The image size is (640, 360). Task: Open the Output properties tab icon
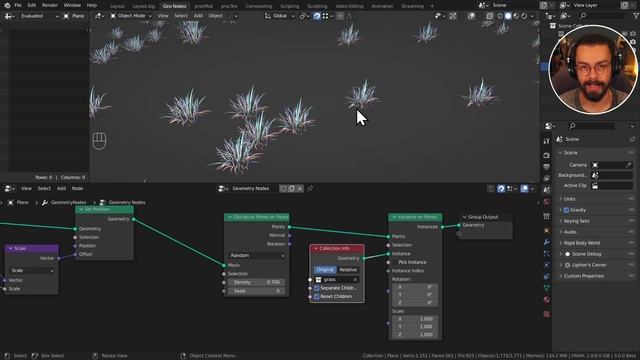[x=547, y=167]
